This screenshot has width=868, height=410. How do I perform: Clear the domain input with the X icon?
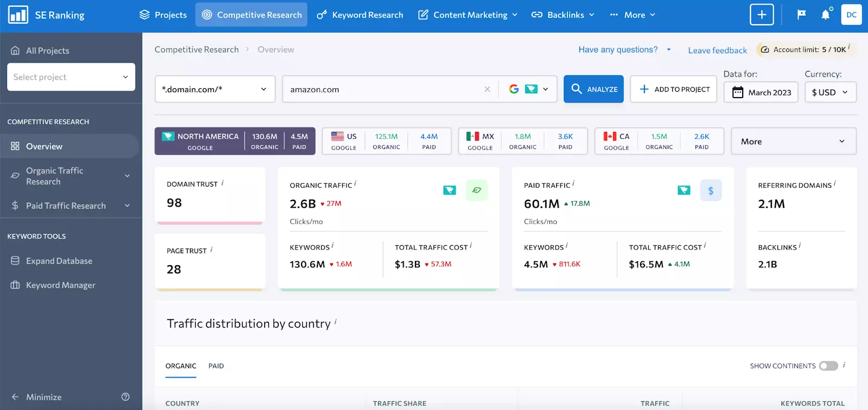click(487, 89)
